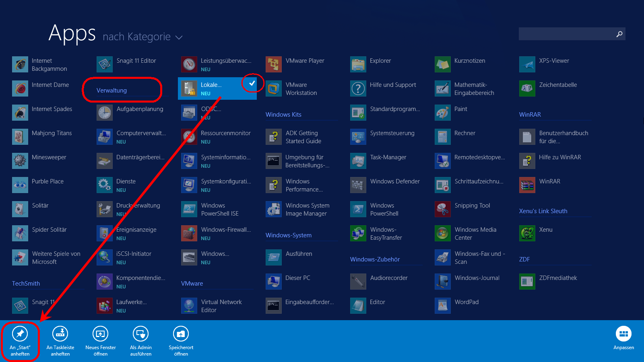This screenshot has height=362, width=644.
Task: Expand the 'nach Kategorie' sort dropdown
Action: 137,37
